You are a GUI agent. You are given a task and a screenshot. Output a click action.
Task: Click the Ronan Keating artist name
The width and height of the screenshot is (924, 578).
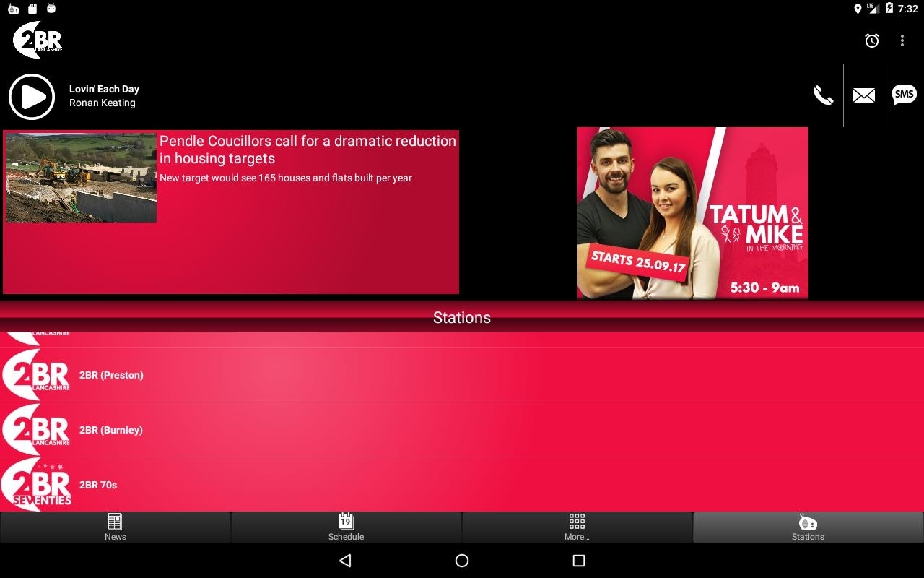103,103
